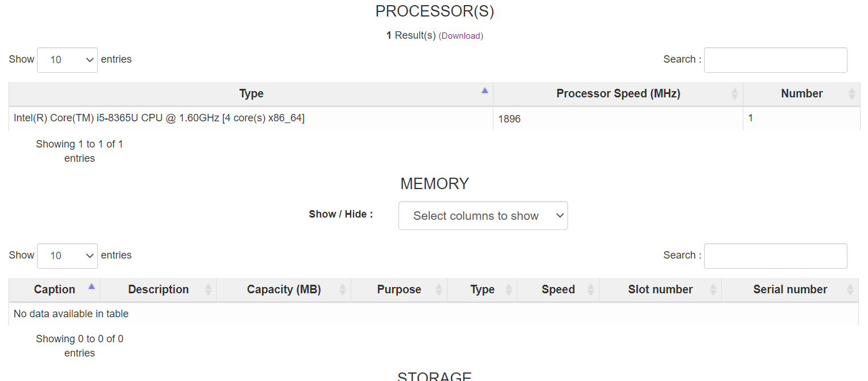Open the Download link for processor results

tap(461, 35)
